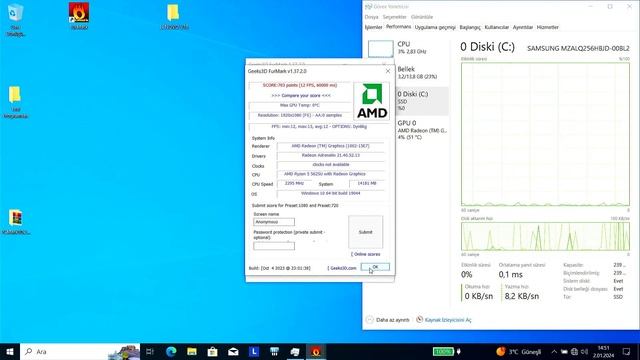Switch to the Hizmetler tab
Screen dimensions: 640x360
click(547, 27)
